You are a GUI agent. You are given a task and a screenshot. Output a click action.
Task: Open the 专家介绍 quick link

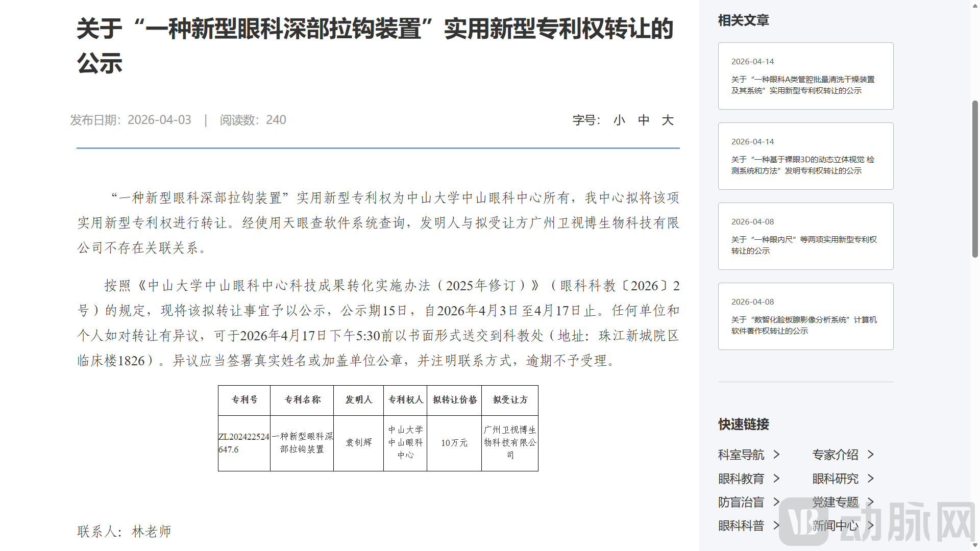coord(836,455)
